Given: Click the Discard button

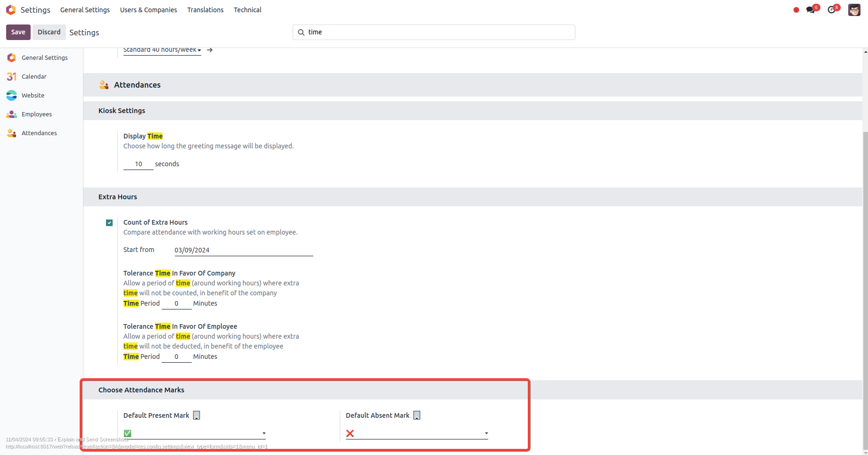Looking at the screenshot, I should [x=49, y=32].
